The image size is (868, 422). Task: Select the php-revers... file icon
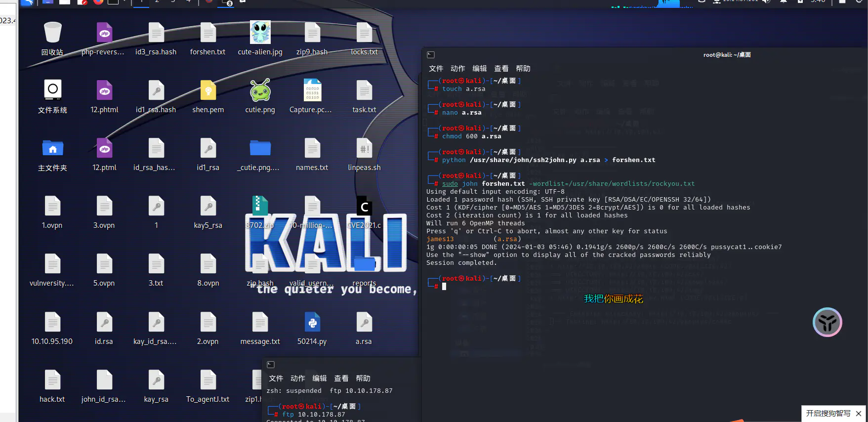coord(104,33)
